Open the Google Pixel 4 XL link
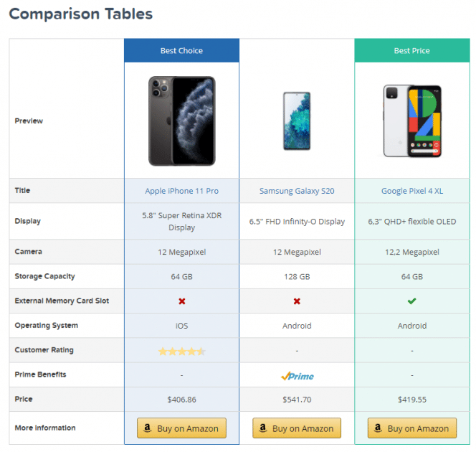This screenshot has width=476, height=452. tap(412, 191)
